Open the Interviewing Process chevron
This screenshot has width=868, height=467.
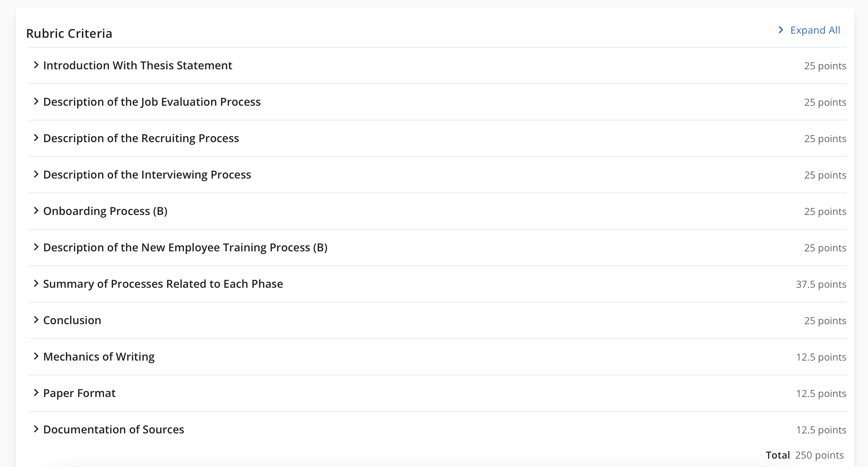(x=36, y=174)
